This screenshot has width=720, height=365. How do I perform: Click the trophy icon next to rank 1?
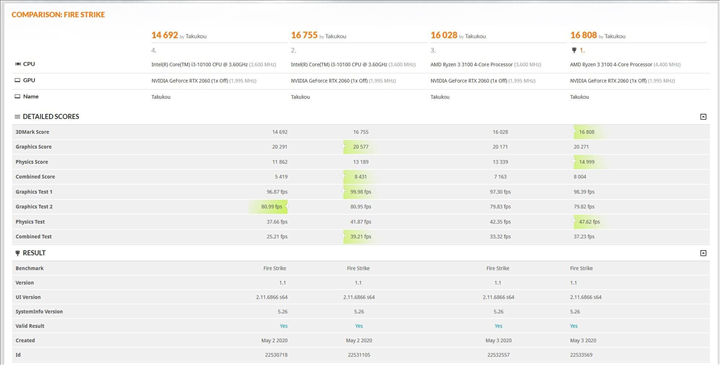pyautogui.click(x=574, y=51)
